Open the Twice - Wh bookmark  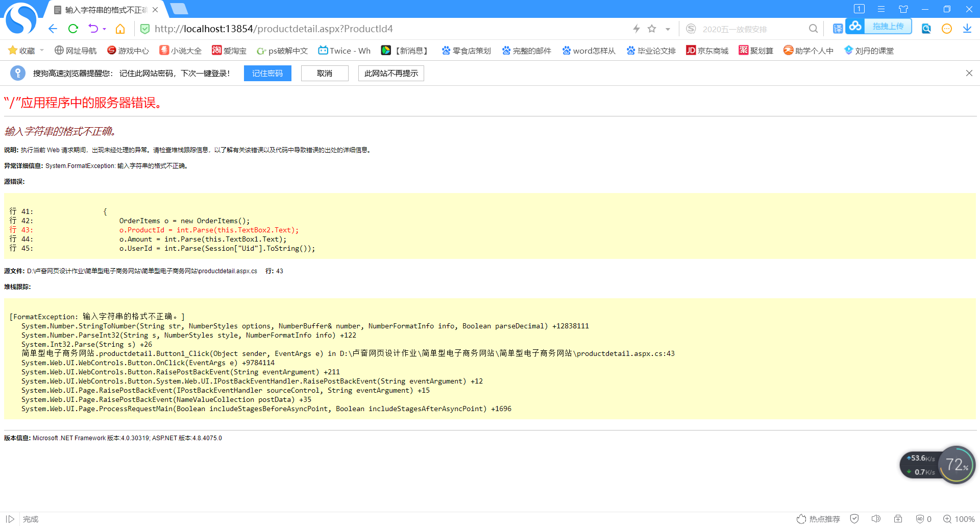click(345, 51)
